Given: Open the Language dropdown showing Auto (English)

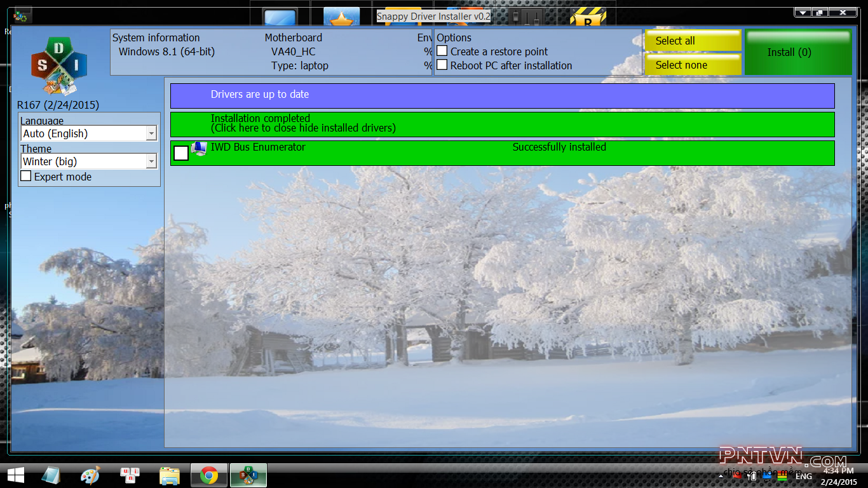Looking at the screenshot, I should pos(88,133).
